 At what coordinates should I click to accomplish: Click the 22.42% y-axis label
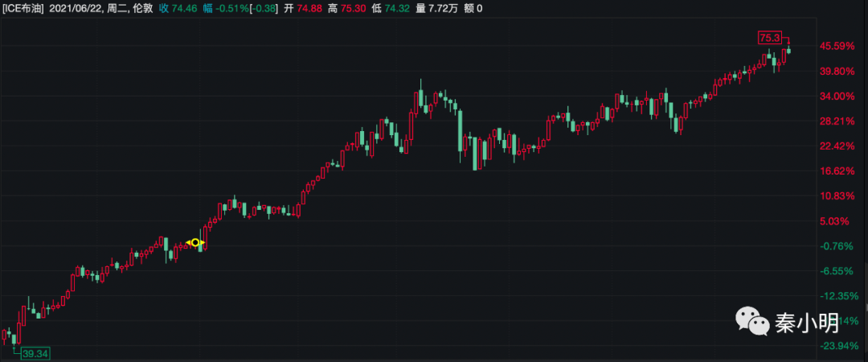837,146
